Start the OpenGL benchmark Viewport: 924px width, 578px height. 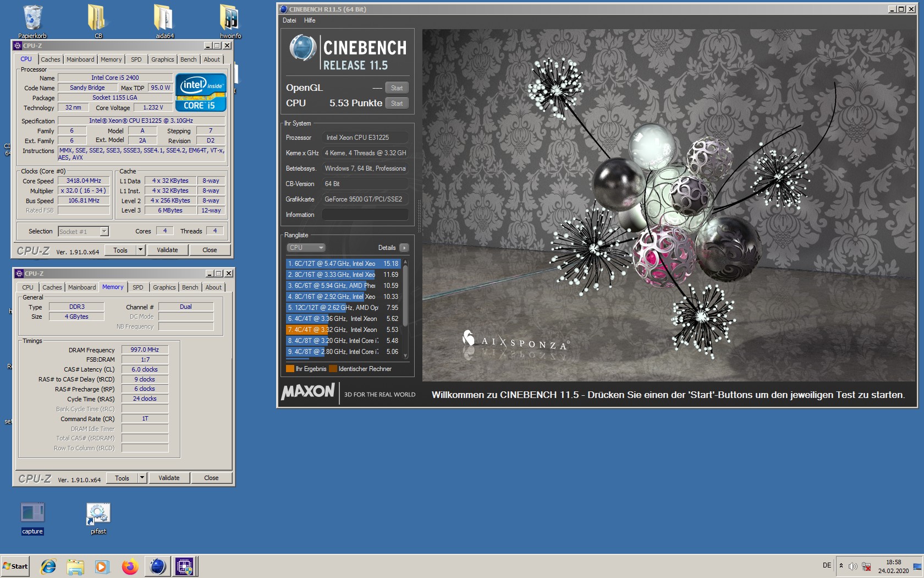(397, 88)
